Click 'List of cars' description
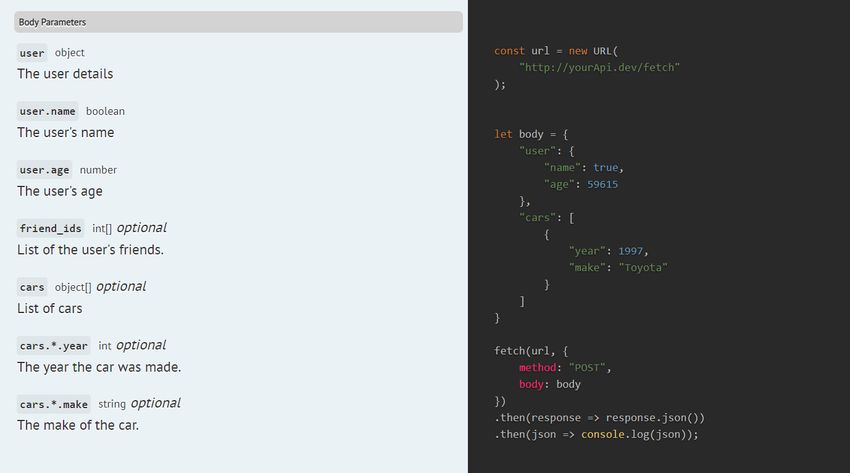The height and width of the screenshot is (473, 850). coord(50,308)
